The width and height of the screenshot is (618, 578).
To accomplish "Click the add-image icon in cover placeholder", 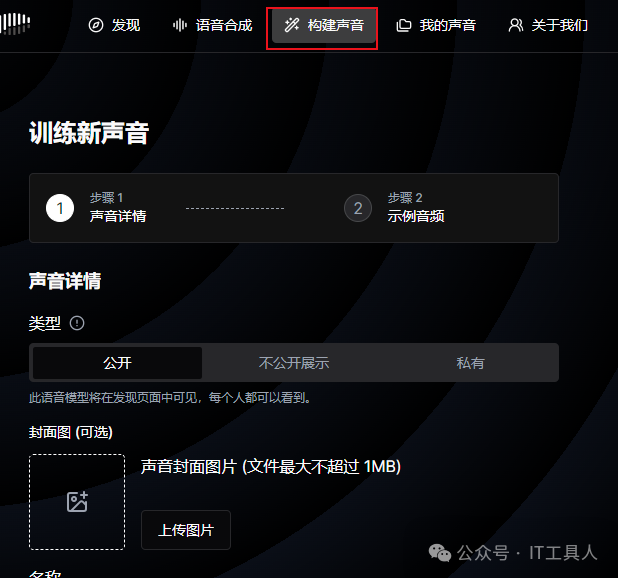I will [77, 502].
